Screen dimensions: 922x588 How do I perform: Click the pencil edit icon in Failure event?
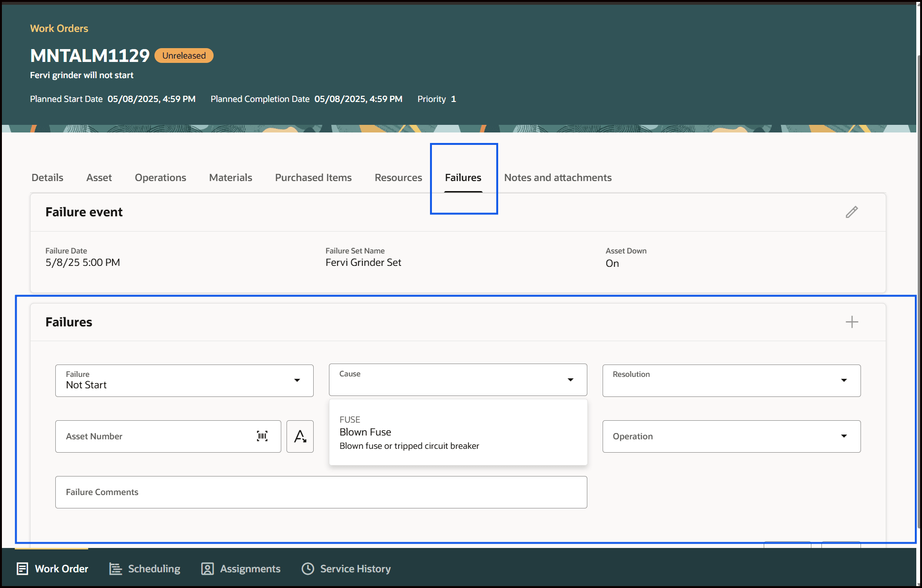tap(851, 212)
